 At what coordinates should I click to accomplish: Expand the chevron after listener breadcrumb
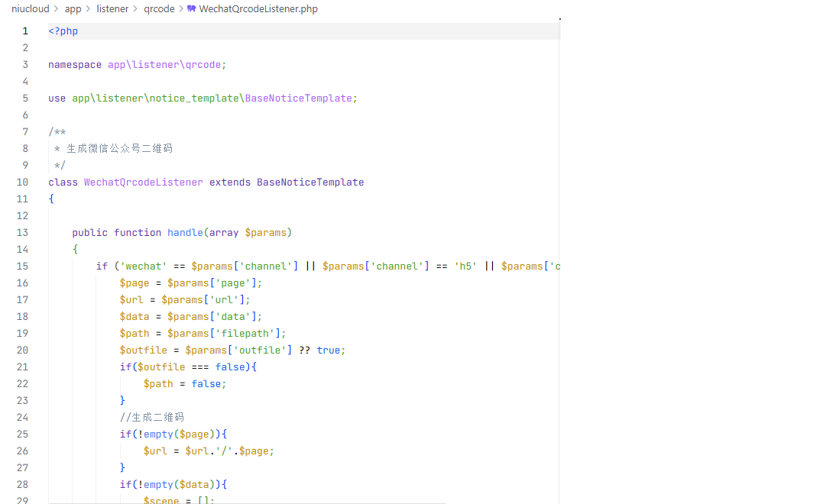click(x=136, y=9)
